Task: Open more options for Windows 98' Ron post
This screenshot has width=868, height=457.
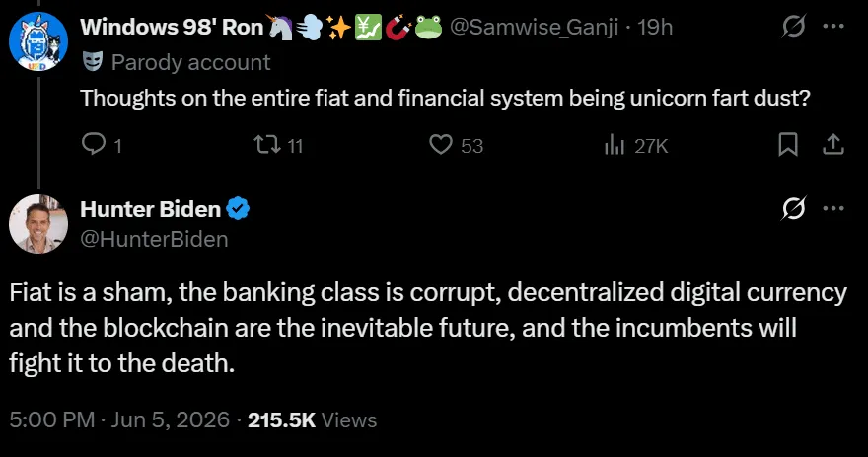Action: [x=833, y=26]
